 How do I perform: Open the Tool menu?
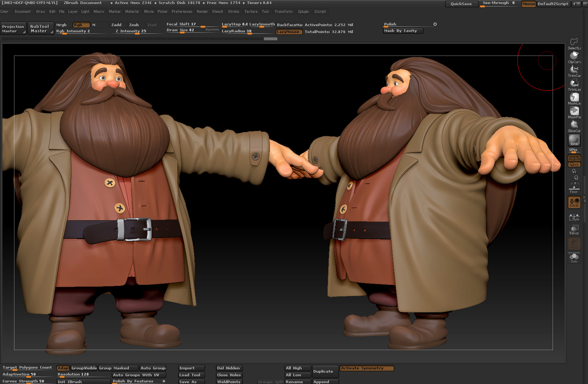265,12
